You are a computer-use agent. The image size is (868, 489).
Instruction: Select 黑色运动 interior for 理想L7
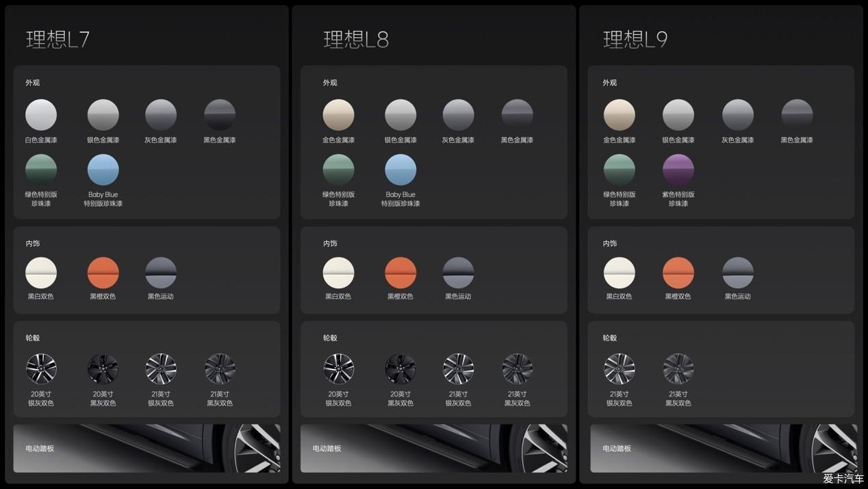[161, 273]
